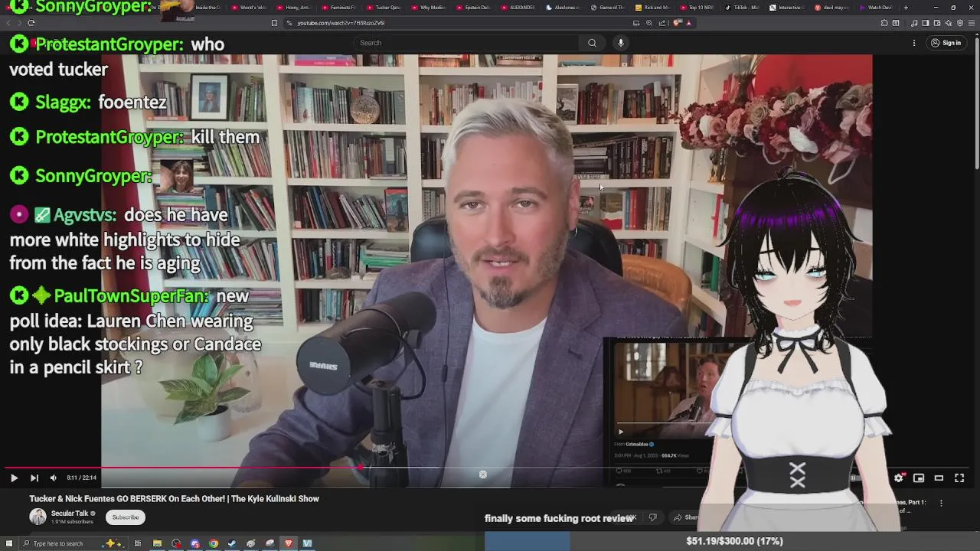Open Brave Wallet icon
980x551 pixels.
tap(937, 23)
